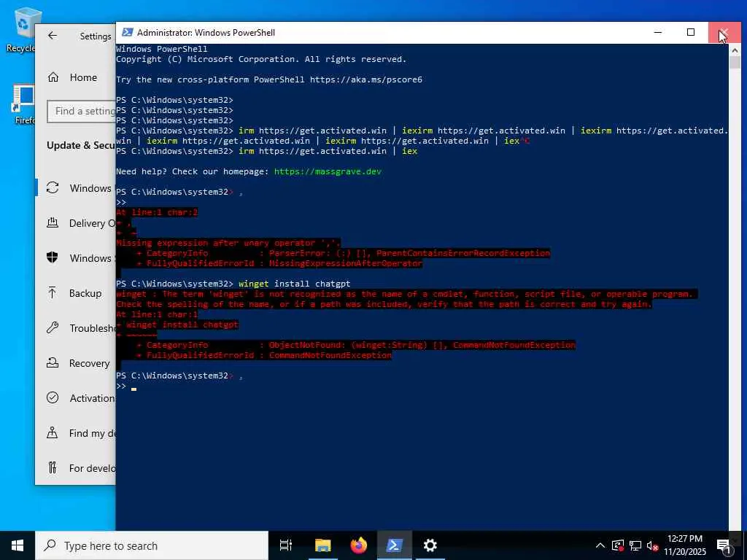Click the Home house icon in Settings
Viewport: 747px width, 560px height.
pos(53,77)
